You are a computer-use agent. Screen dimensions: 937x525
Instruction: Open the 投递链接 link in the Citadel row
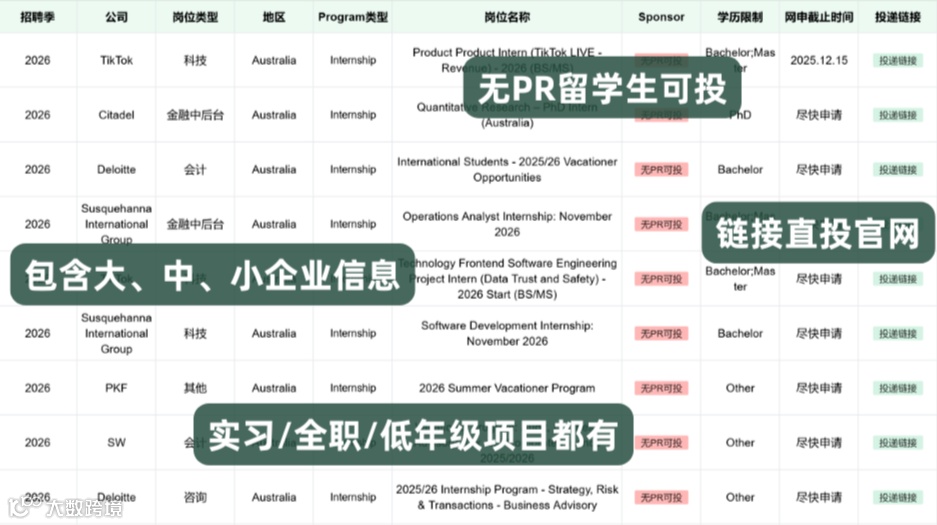tap(898, 115)
